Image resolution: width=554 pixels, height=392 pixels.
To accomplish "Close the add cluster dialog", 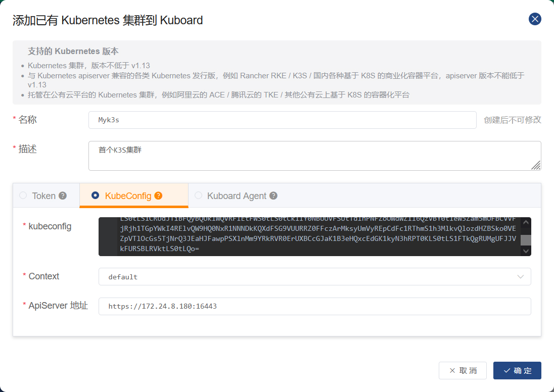I will [535, 19].
